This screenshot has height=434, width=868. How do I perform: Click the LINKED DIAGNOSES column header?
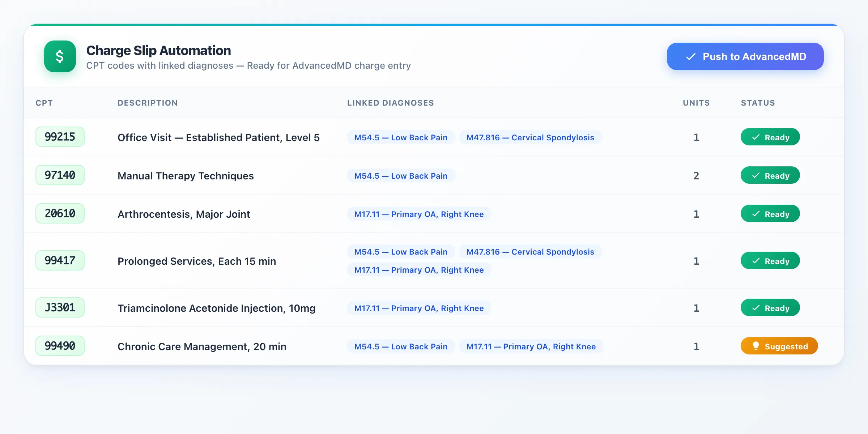pos(391,103)
